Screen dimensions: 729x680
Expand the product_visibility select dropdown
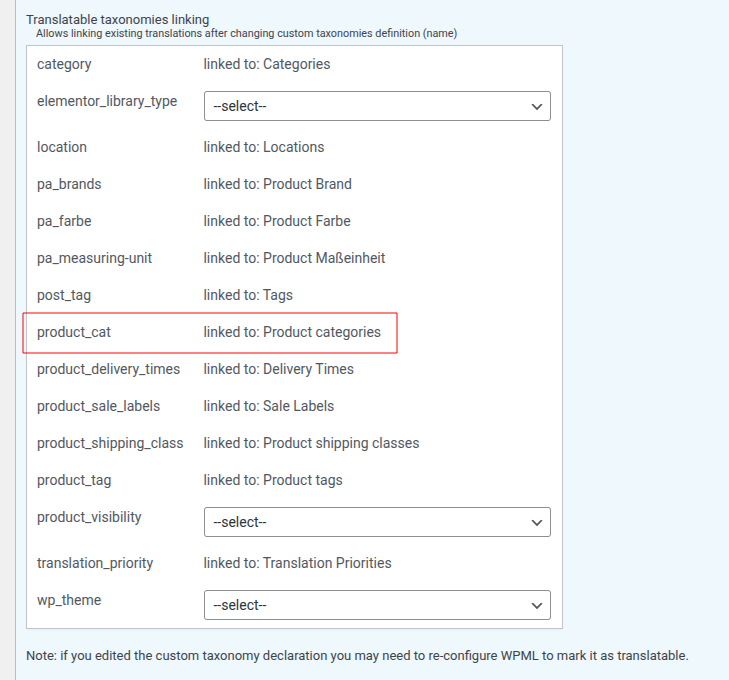[x=377, y=522]
